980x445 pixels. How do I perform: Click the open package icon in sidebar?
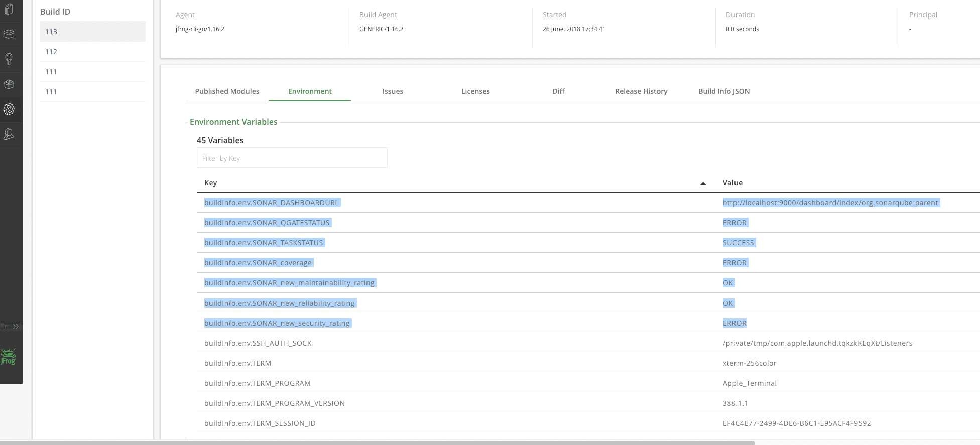coord(9,84)
